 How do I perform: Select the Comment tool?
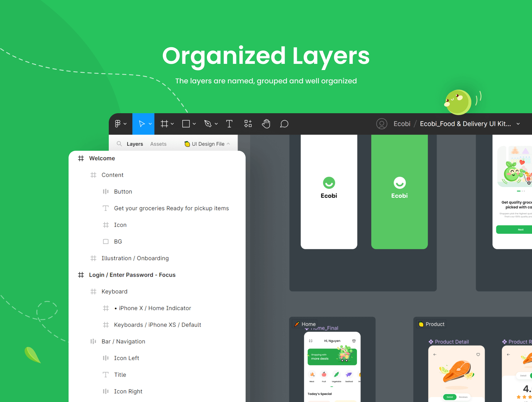point(284,124)
